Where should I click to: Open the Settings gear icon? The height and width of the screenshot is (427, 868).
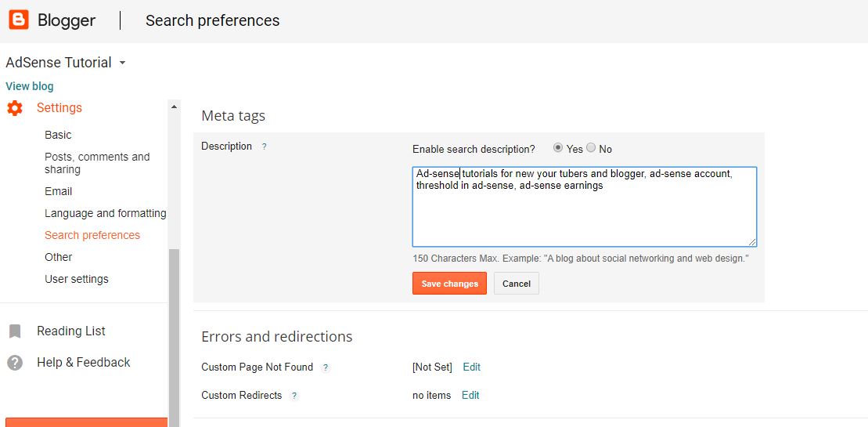(x=15, y=108)
